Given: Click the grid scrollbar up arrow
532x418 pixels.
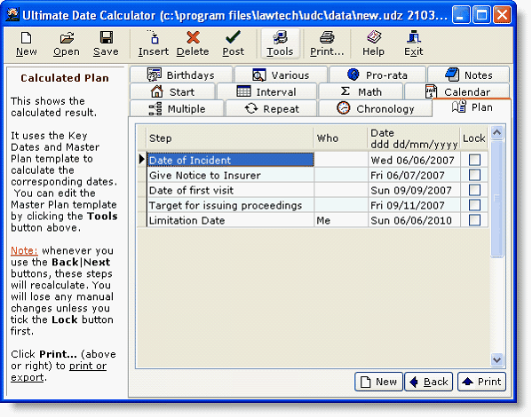Looking at the screenshot, I should 497,132.
